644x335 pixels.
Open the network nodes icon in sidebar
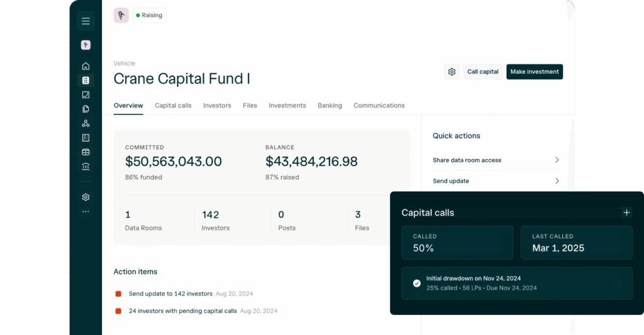point(86,123)
